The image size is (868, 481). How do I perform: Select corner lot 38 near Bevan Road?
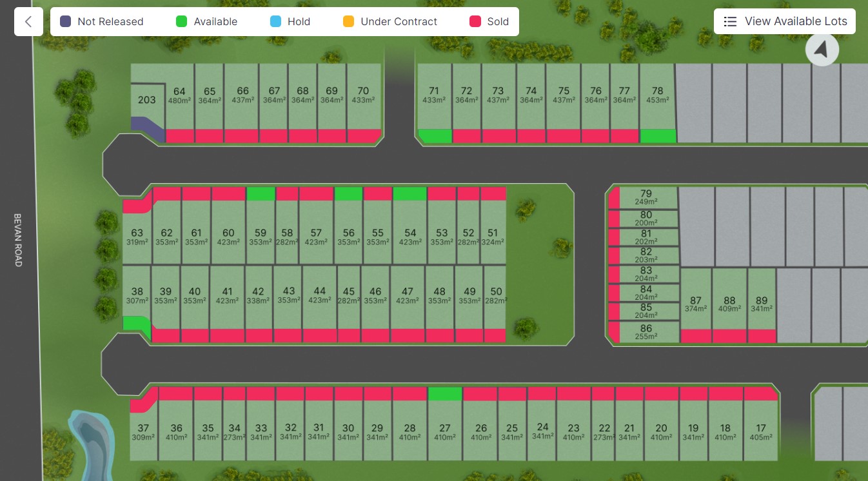pos(137,295)
